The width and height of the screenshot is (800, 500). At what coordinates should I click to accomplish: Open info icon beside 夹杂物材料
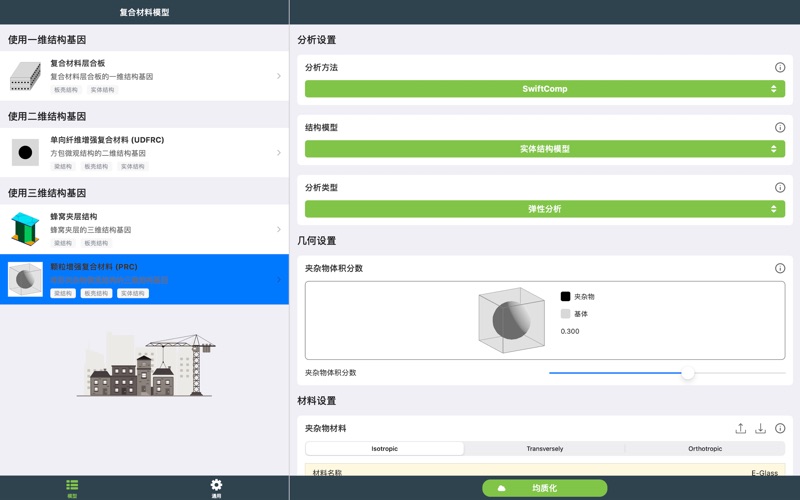click(x=780, y=429)
